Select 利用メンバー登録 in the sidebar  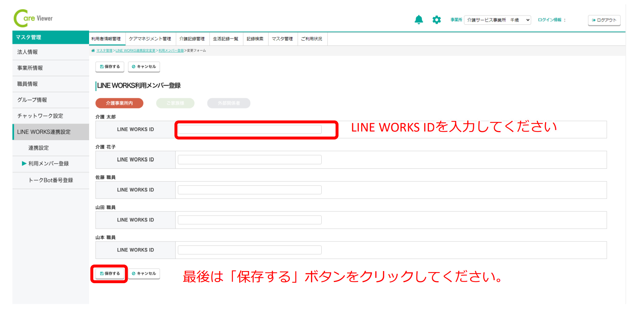click(49, 164)
